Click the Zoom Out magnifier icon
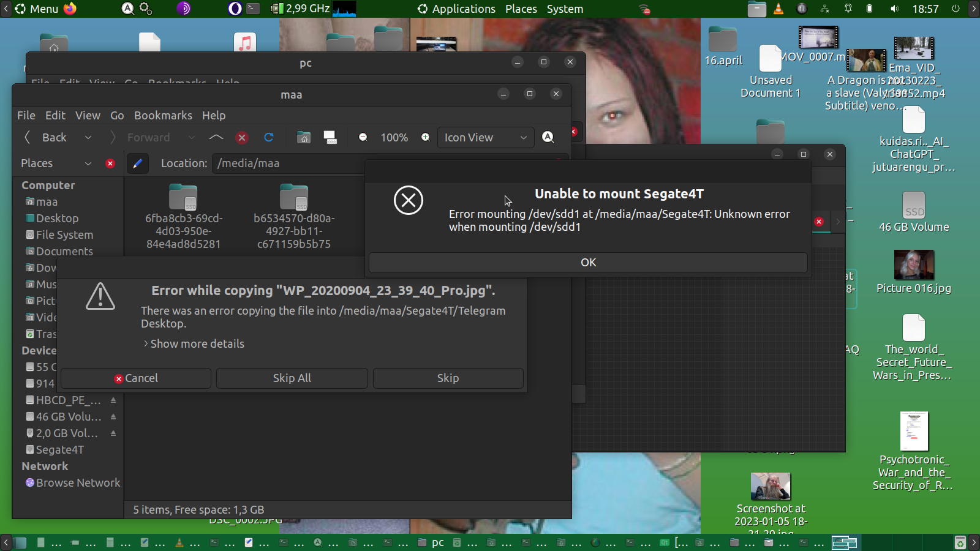Screen dimensions: 980x551 363,138
